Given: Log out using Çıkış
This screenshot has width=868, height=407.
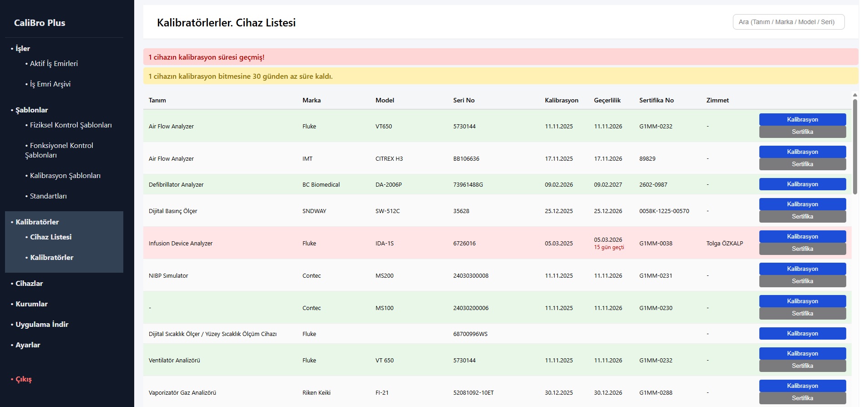Looking at the screenshot, I should coord(24,379).
